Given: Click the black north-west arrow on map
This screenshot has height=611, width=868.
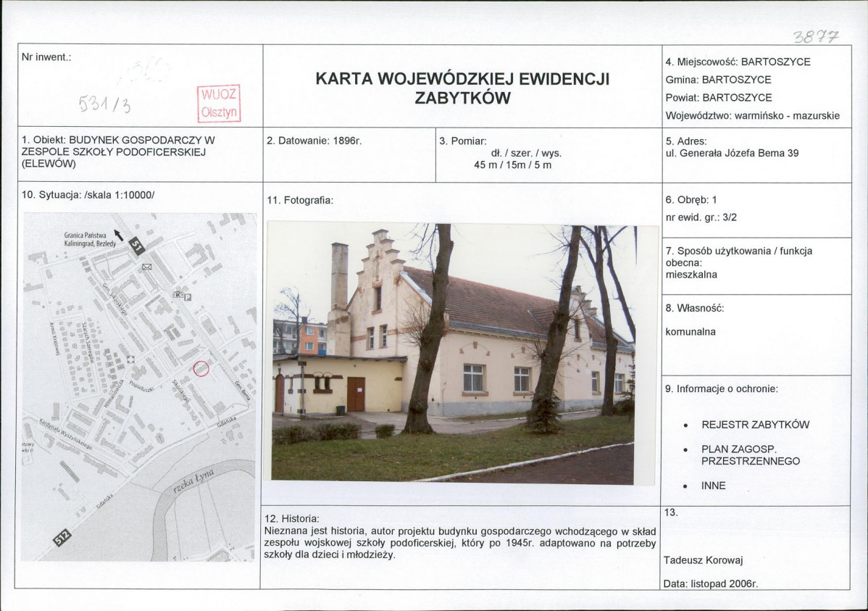Looking at the screenshot, I should point(119,235).
